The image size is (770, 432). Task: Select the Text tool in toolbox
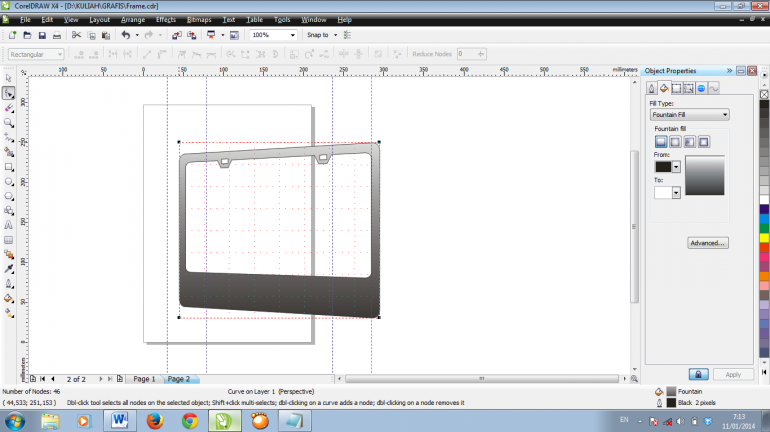pyautogui.click(x=8, y=225)
